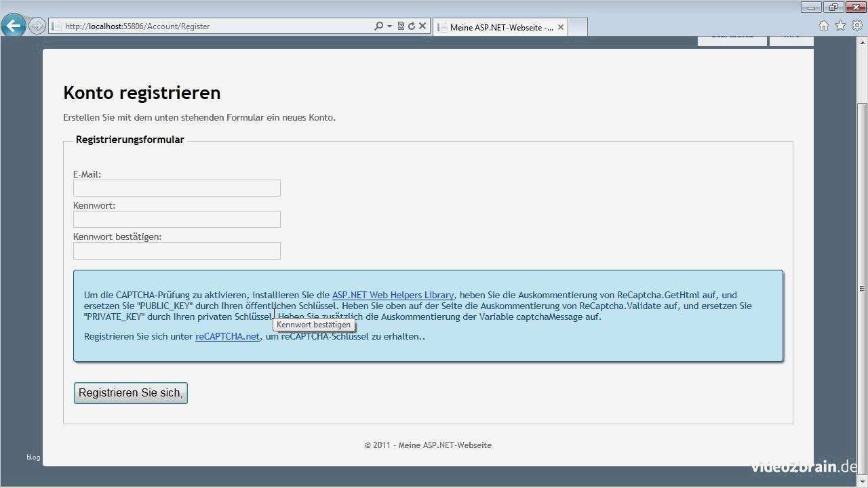Focus the Kennwort bestätigen input field
This screenshot has height=488, width=868.
177,250
